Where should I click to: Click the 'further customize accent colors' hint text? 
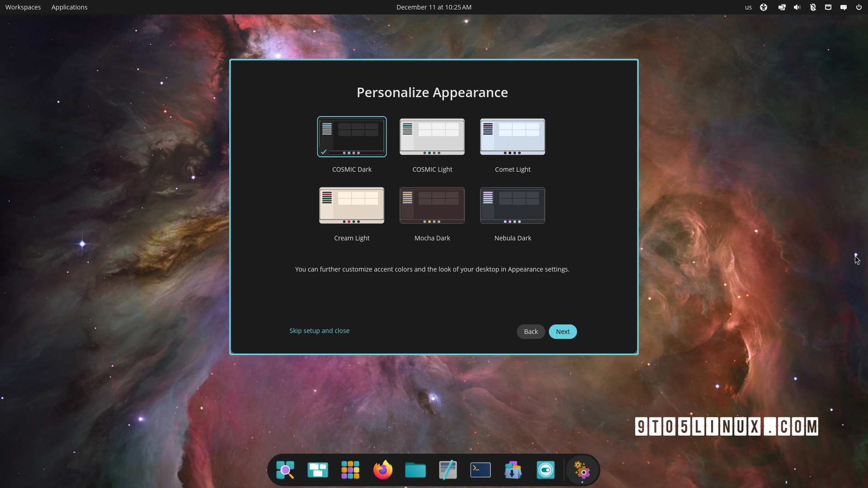[432, 269]
